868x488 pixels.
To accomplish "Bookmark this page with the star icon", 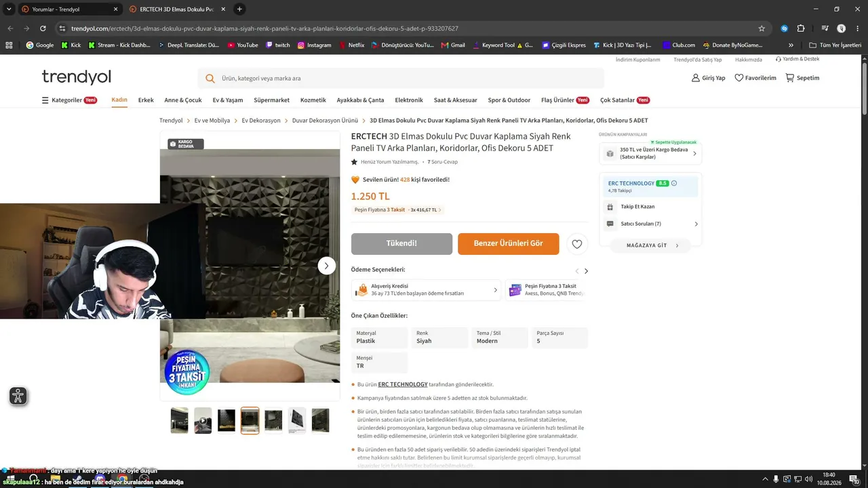I will click(x=762, y=28).
